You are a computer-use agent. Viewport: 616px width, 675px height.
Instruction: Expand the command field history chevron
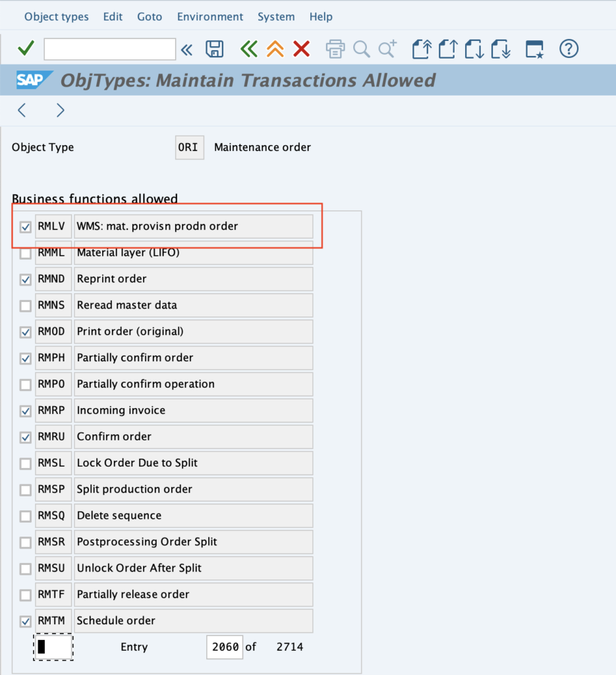click(186, 49)
